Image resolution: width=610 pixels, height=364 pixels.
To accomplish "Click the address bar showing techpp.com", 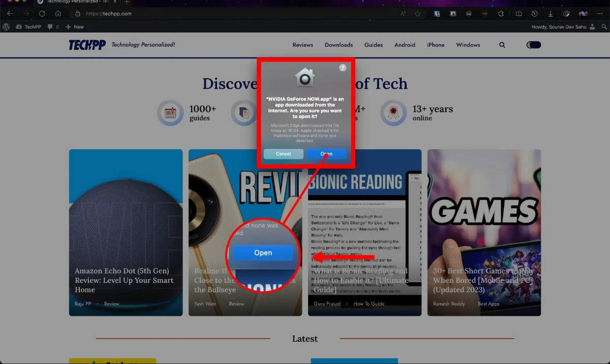I will click(x=203, y=14).
